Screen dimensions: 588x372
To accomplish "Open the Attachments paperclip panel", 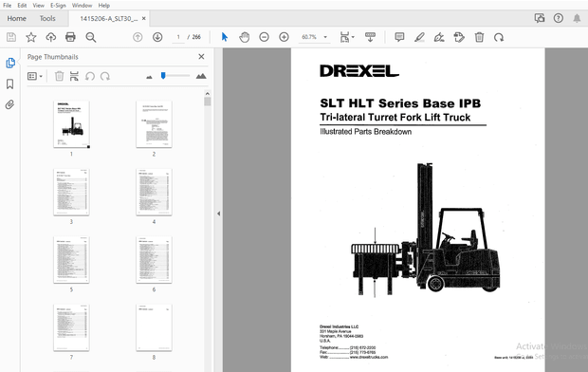I will (10, 104).
